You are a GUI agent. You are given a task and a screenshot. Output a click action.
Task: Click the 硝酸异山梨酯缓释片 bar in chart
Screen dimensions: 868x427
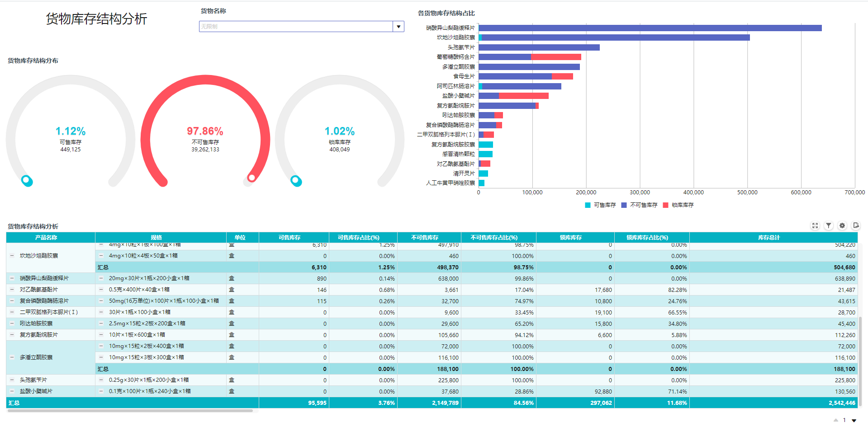(650, 28)
